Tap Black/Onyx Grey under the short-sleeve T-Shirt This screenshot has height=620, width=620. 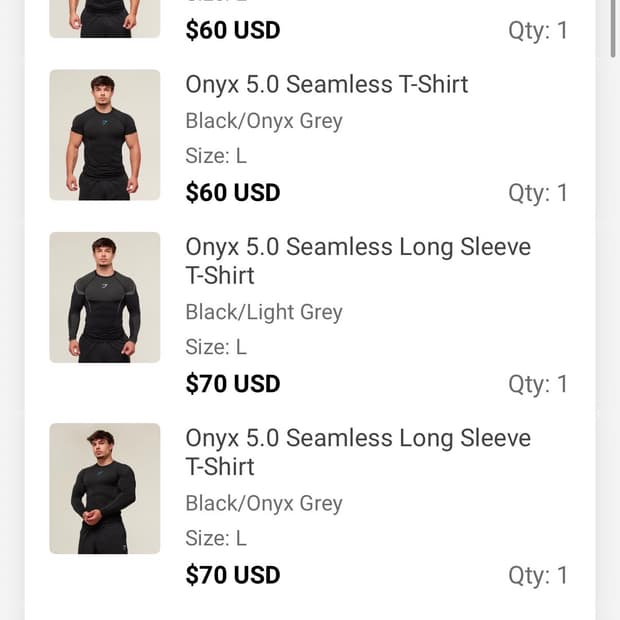coord(263,121)
